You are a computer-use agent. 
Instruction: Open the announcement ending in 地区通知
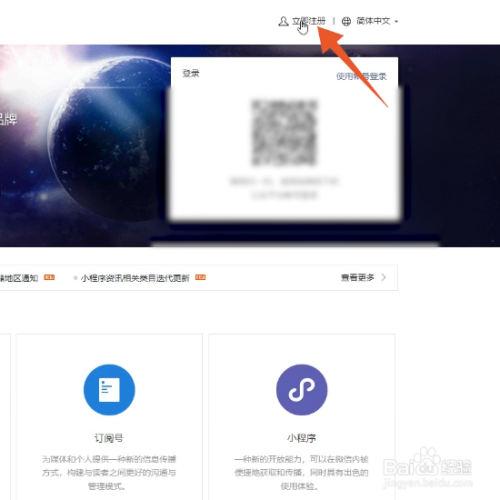coord(19,278)
